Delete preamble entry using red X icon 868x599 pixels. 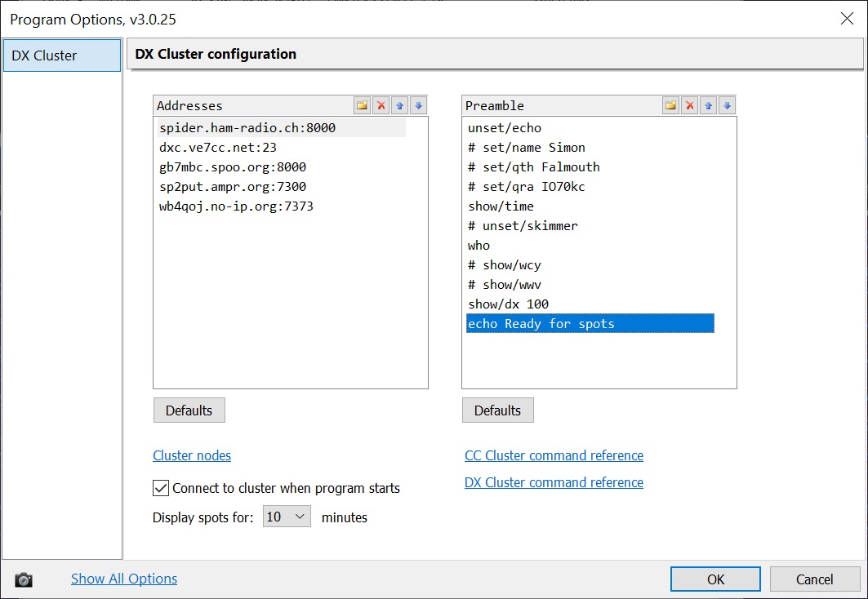pos(690,105)
